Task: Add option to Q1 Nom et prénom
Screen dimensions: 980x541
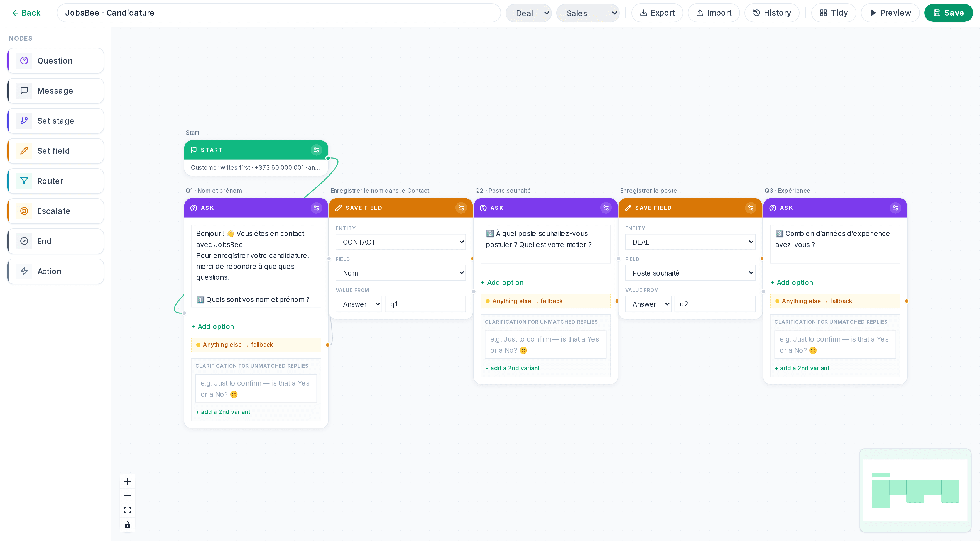Action: click(213, 327)
